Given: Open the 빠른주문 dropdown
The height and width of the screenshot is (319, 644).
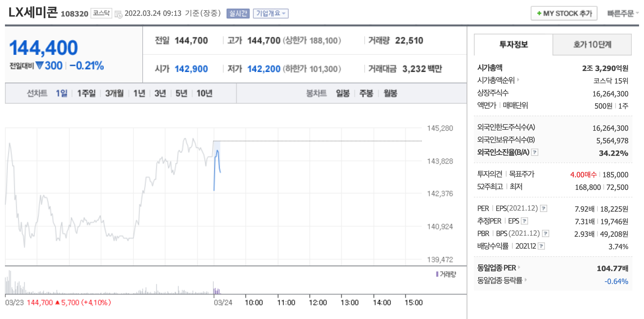Looking at the screenshot, I should pyautogui.click(x=623, y=14).
